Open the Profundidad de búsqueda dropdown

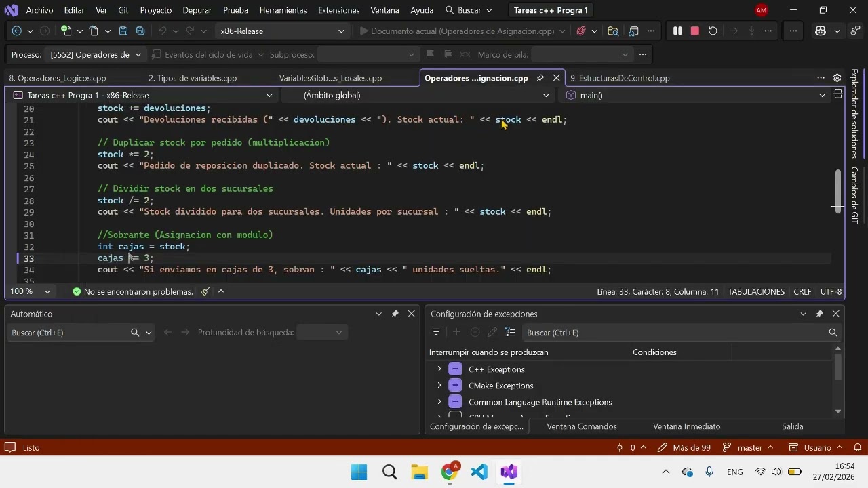click(x=322, y=332)
